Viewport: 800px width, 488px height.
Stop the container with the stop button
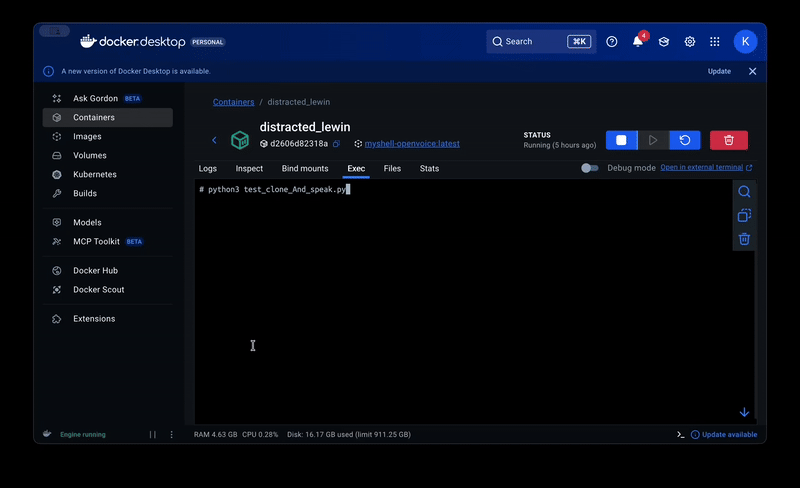pyautogui.click(x=621, y=140)
